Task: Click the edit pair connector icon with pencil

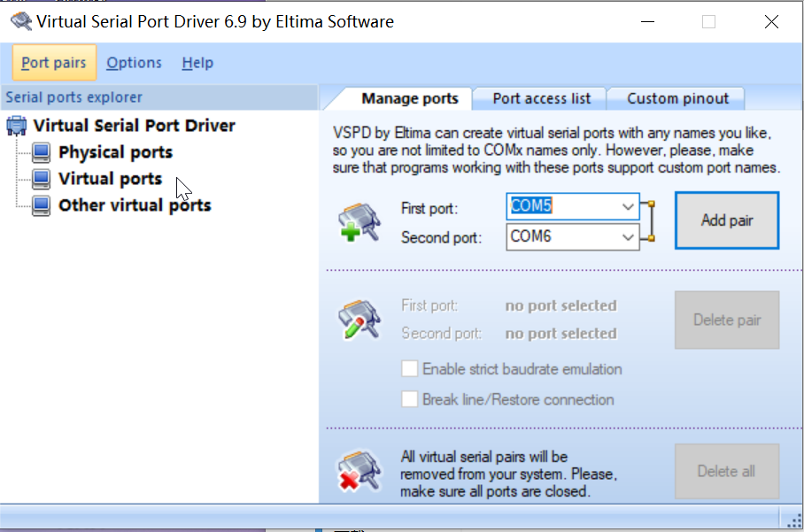Action: click(359, 320)
